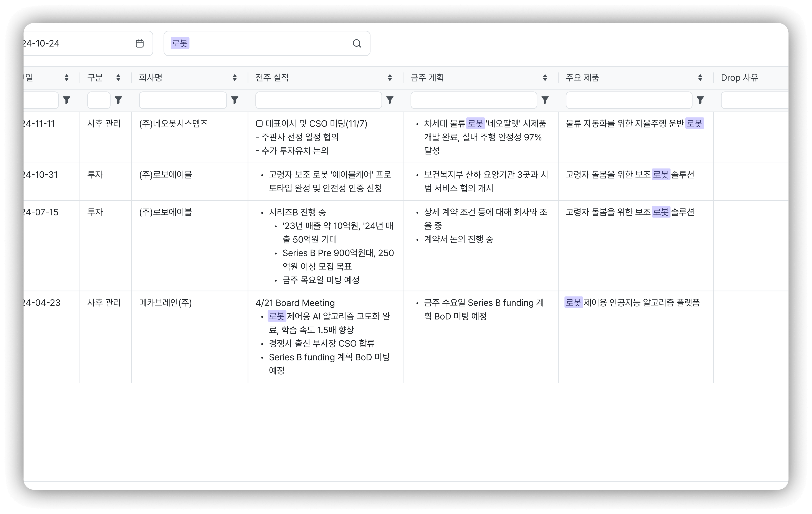This screenshot has width=812, height=514.
Task: Open the 전주 실적 filter funnel
Action: [390, 100]
